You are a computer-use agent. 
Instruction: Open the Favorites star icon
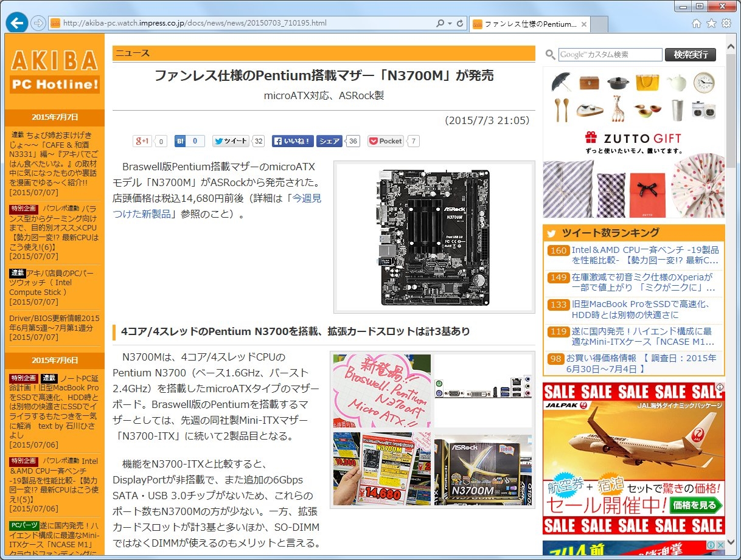point(711,23)
